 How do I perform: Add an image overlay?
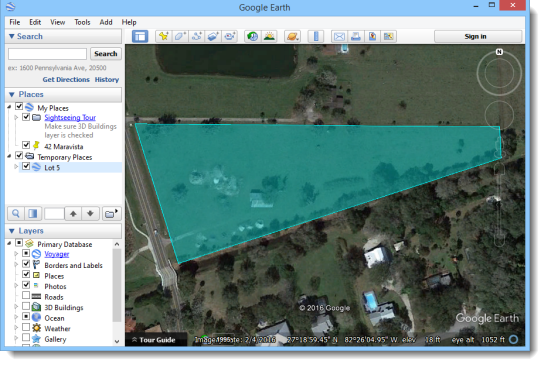click(213, 36)
